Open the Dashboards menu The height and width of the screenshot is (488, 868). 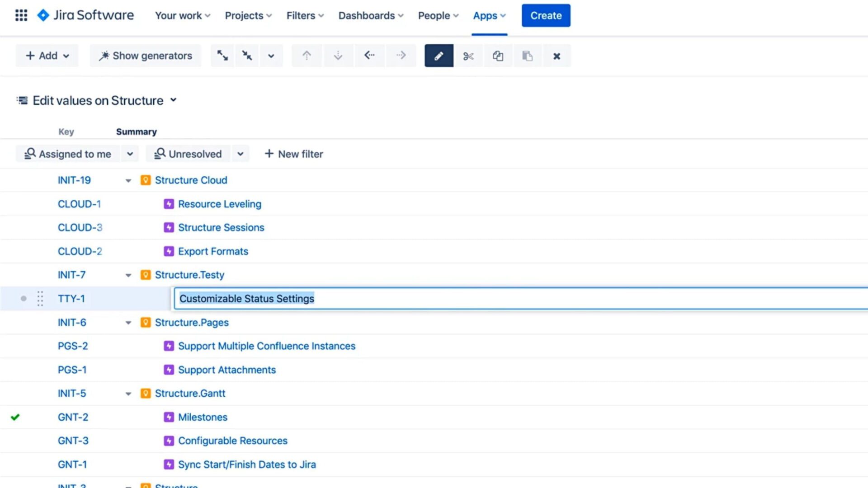(x=370, y=15)
